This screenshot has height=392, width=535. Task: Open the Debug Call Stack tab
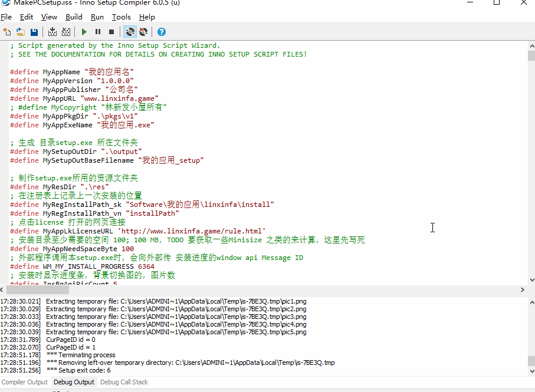123,382
